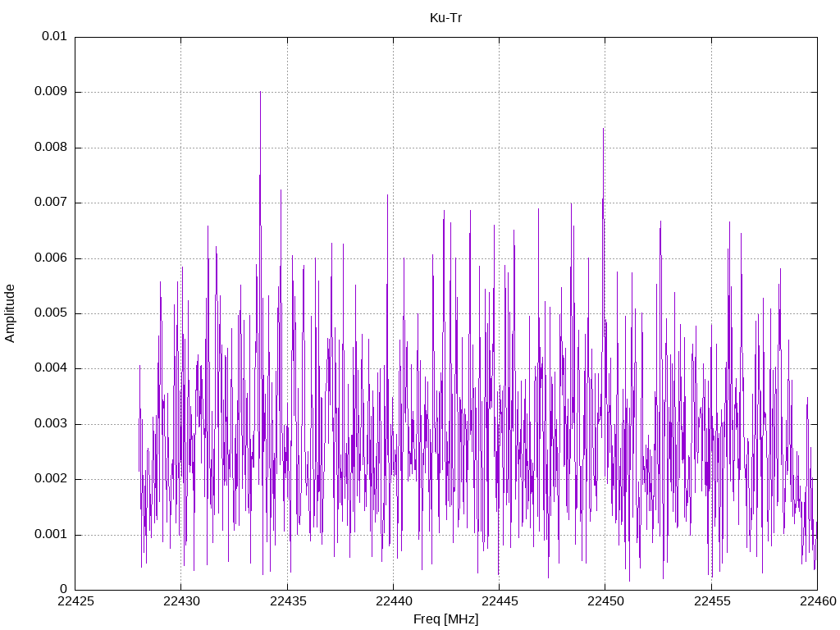
Task: Click the x-axis tick label 22440
Action: click(x=393, y=601)
